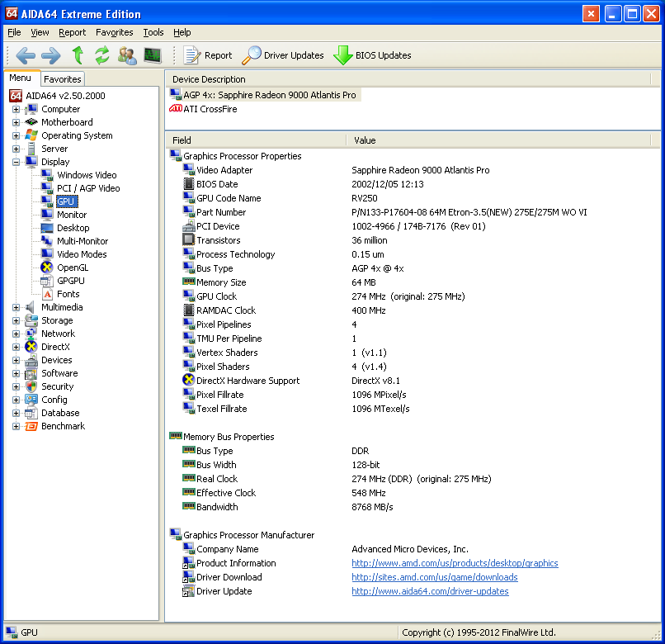Open the aida64.com driver-updates link
This screenshot has width=665, height=644.
click(x=430, y=591)
